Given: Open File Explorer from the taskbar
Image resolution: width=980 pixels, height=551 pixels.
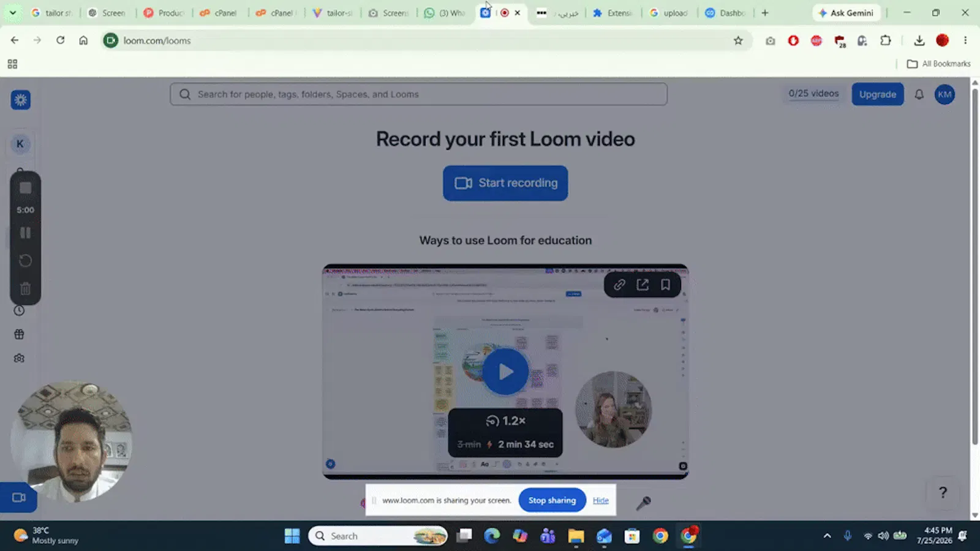Looking at the screenshot, I should tap(576, 536).
